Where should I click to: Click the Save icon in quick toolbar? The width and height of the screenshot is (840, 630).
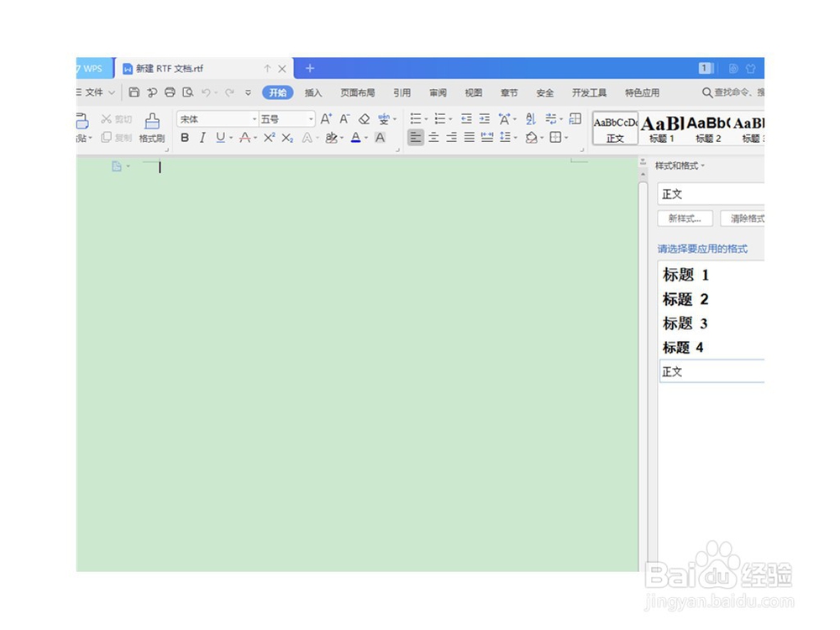click(134, 92)
